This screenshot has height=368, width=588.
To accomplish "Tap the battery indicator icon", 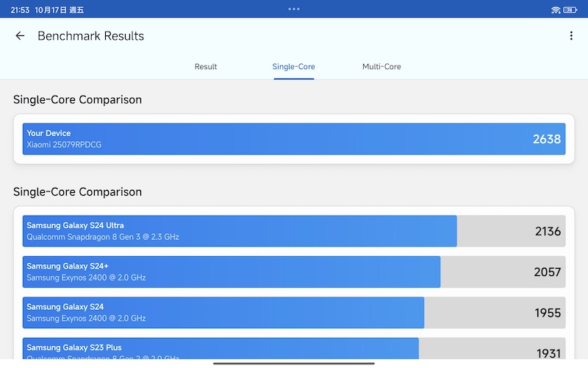I will 572,10.
